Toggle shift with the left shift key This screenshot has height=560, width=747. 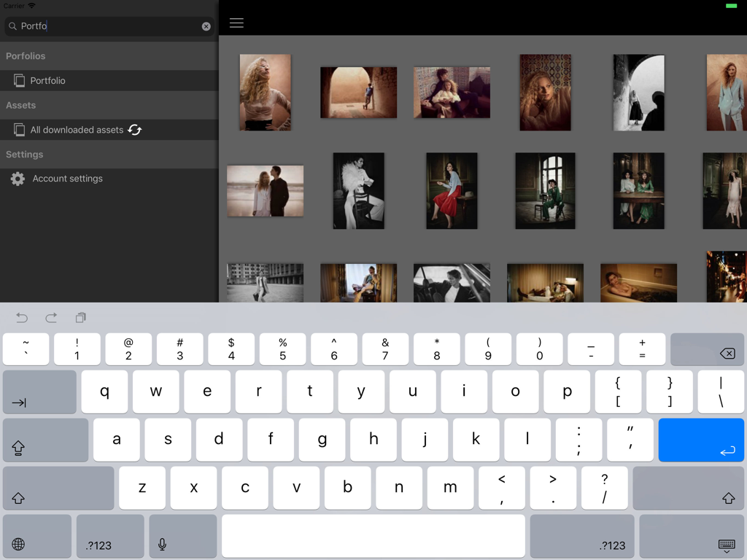58,488
